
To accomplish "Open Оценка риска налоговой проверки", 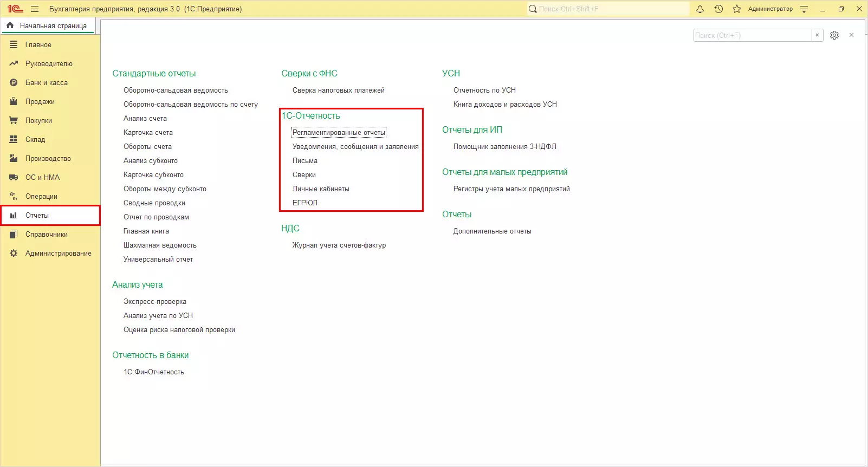I will click(179, 330).
